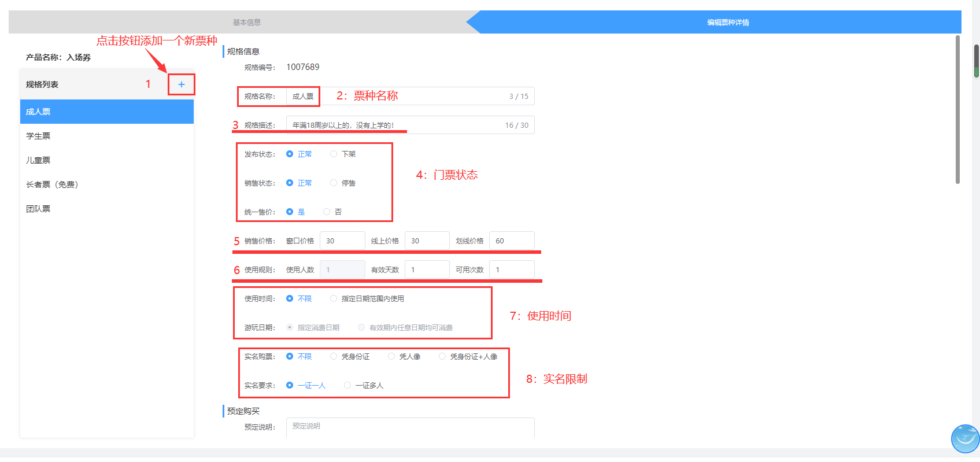Switch to 基本信息 step tab

click(246, 23)
